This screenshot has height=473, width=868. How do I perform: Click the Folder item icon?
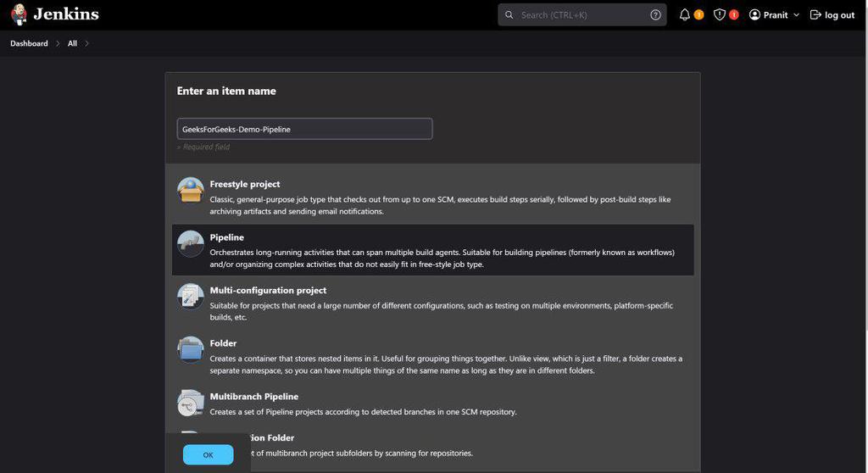tap(191, 349)
